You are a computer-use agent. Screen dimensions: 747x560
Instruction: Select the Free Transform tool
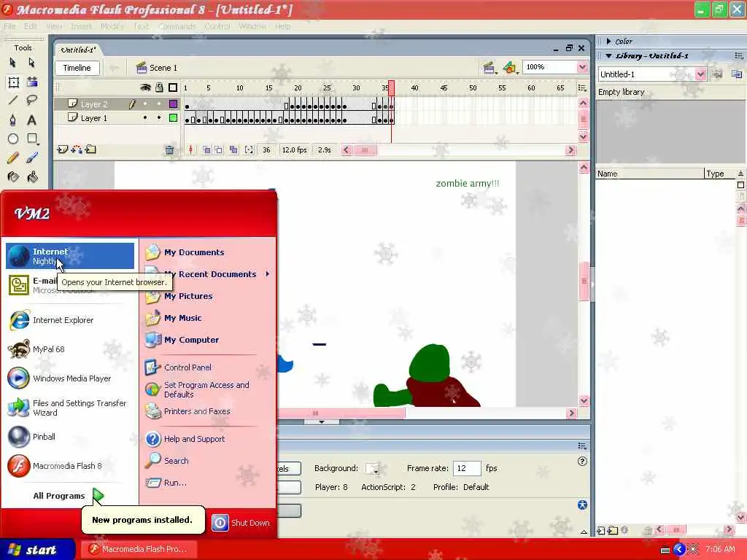pyautogui.click(x=13, y=82)
